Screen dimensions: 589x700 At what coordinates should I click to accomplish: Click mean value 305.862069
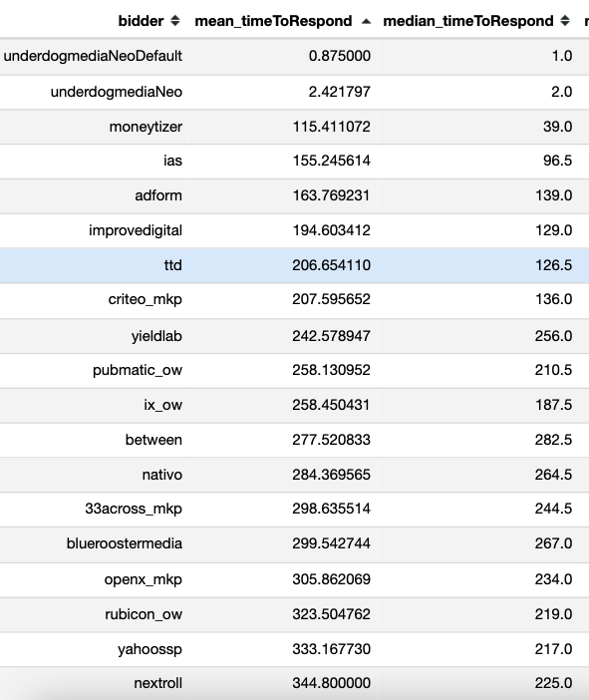tap(332, 579)
